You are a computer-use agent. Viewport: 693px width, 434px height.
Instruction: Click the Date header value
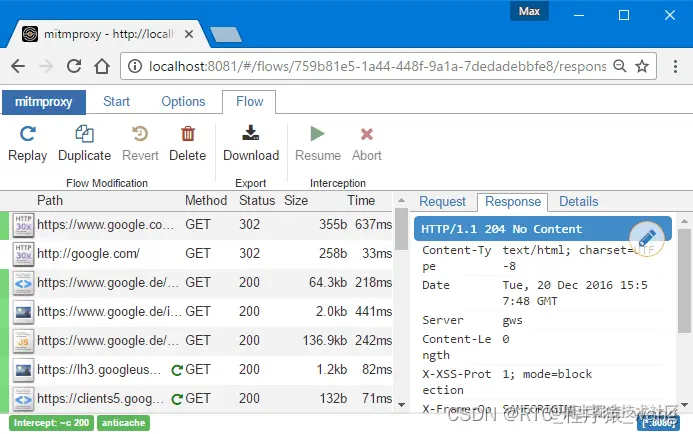point(575,293)
